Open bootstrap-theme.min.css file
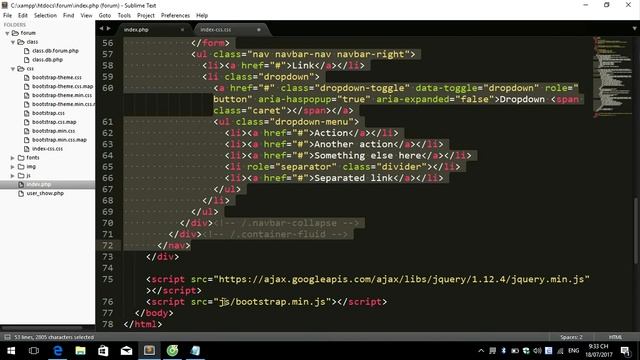 (62, 96)
